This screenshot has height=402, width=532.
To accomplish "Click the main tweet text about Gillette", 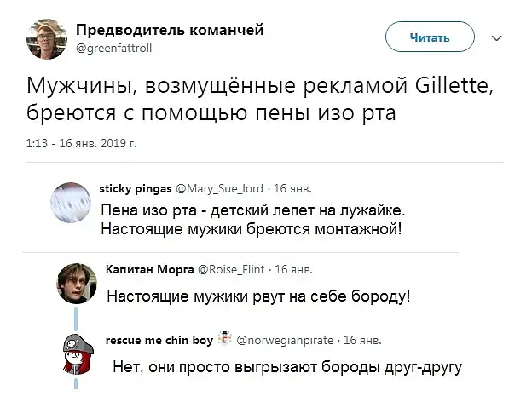I will tap(259, 101).
